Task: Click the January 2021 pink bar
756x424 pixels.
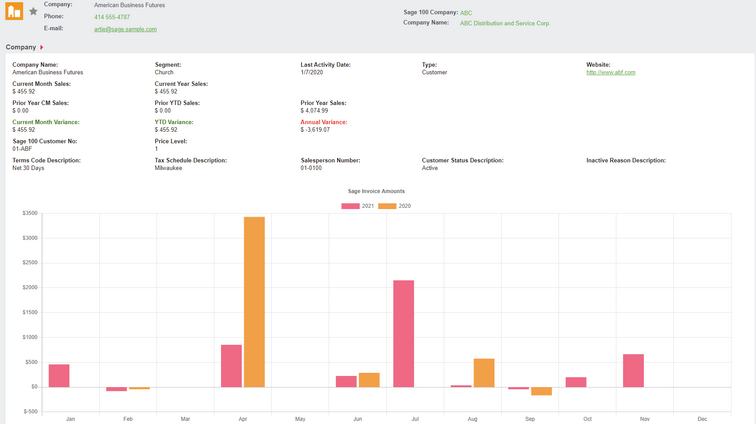Action: pos(59,376)
